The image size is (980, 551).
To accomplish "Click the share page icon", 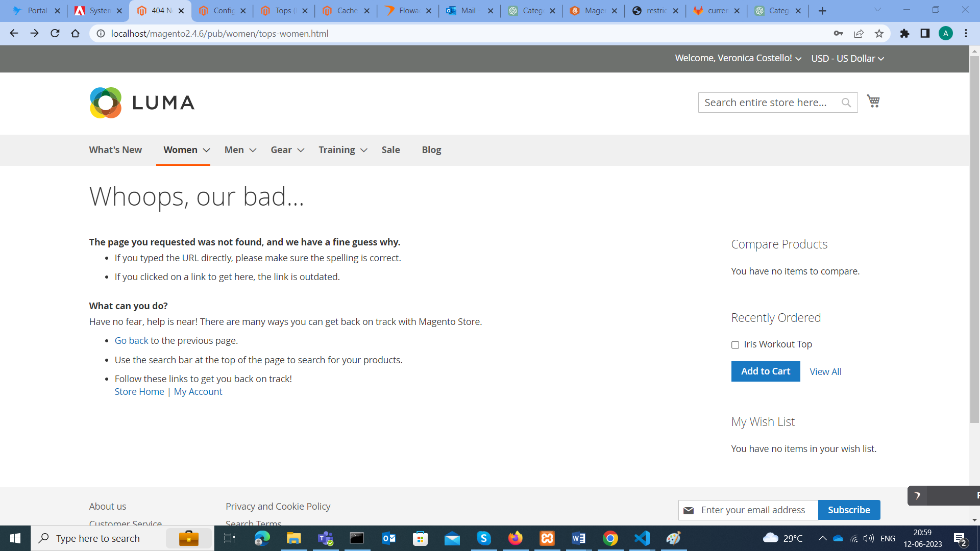I will coord(859,34).
